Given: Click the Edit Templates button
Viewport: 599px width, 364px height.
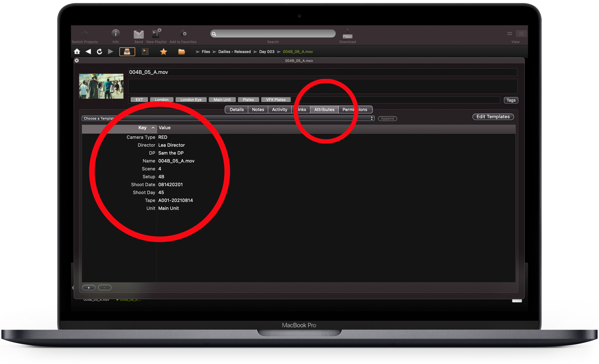Looking at the screenshot, I should point(493,117).
